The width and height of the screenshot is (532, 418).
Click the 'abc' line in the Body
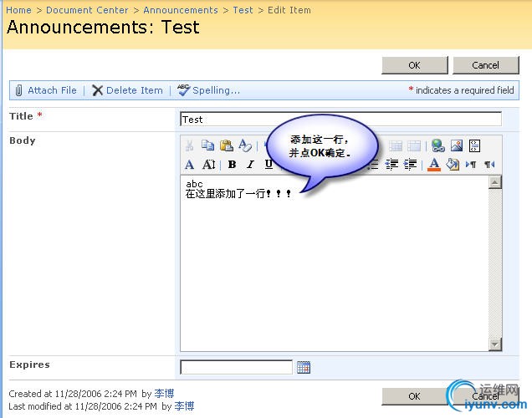pos(194,184)
